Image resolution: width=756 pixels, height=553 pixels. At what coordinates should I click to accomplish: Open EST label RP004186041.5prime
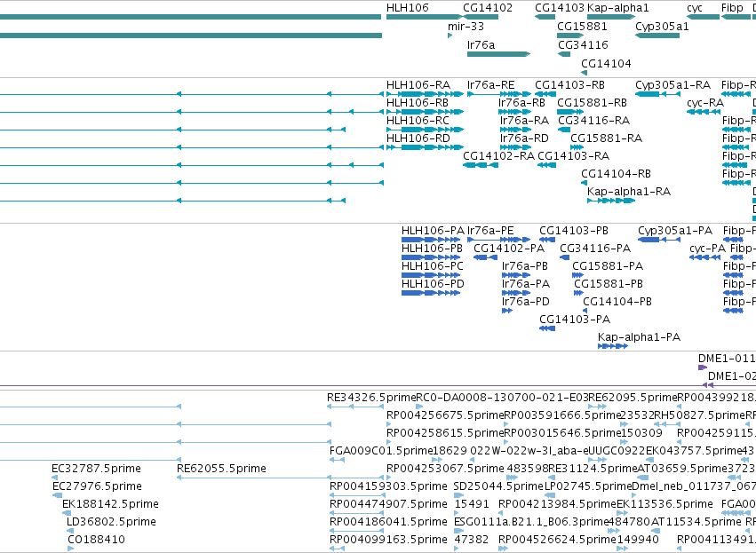coord(388,522)
